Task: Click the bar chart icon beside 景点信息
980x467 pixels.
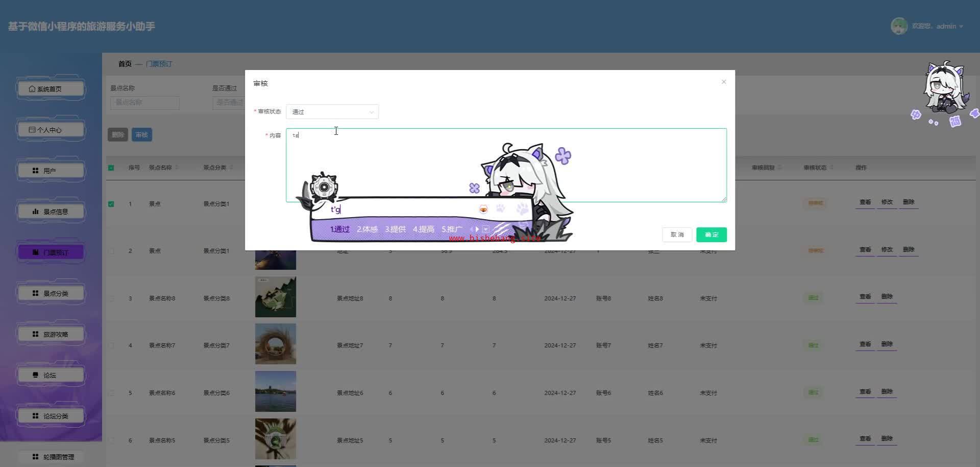Action: [35, 212]
